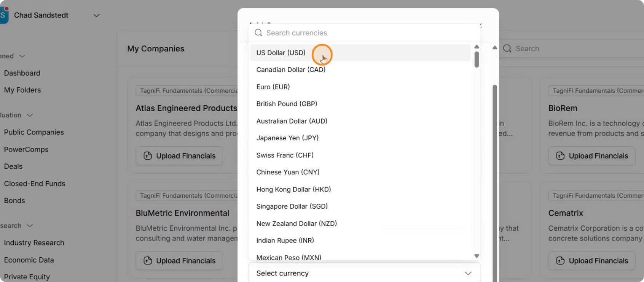Screen dimensions: 644x282
Task: Go to Public Companies
Action: (x=34, y=132)
